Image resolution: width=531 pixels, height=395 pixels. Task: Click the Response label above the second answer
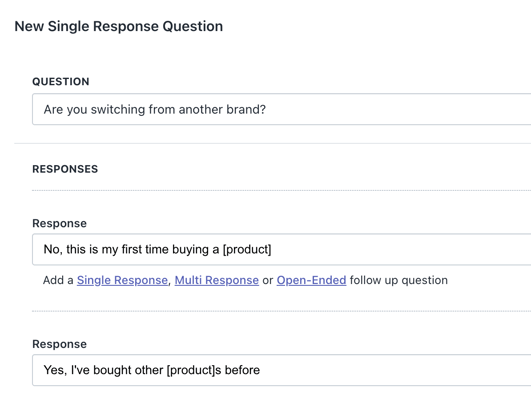tap(60, 344)
